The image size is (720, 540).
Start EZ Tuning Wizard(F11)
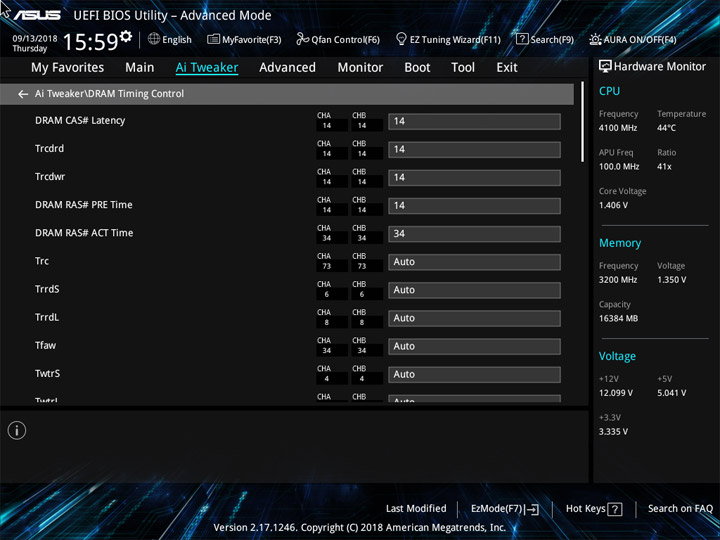click(455, 40)
